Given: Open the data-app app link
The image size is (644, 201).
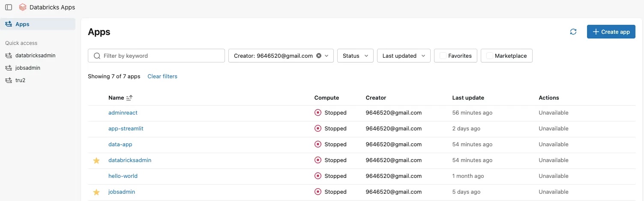Looking at the screenshot, I should point(120,145).
